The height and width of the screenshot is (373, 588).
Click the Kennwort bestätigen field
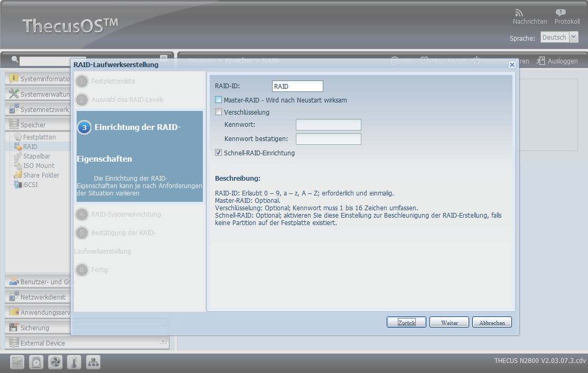(329, 139)
